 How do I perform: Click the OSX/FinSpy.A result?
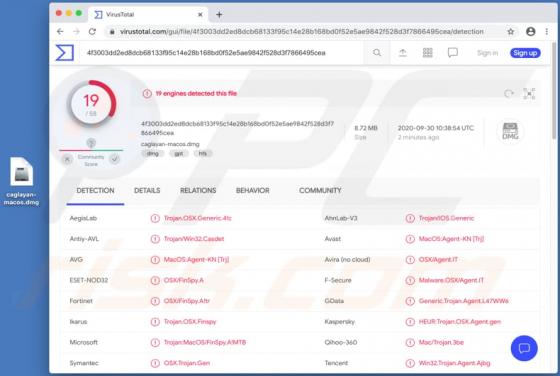[x=184, y=280]
